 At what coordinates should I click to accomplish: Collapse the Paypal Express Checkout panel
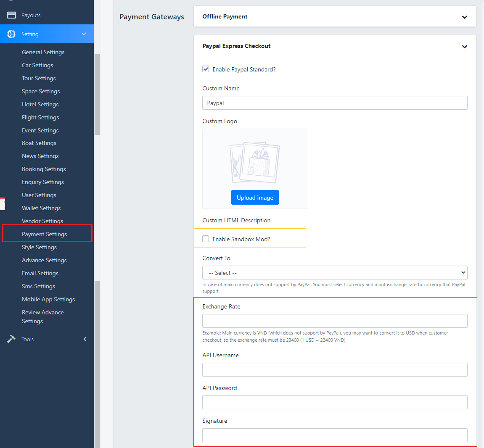coord(464,47)
